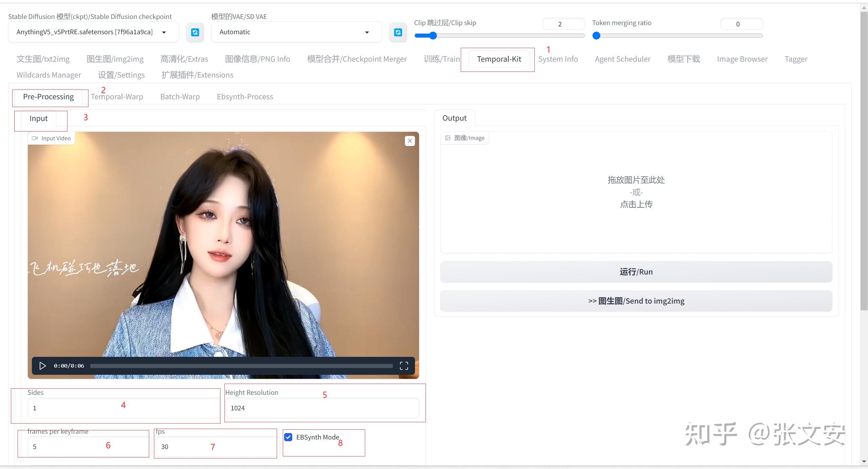Remove the uploaded input video
Image resolution: width=868 pixels, height=469 pixels.
[x=410, y=141]
